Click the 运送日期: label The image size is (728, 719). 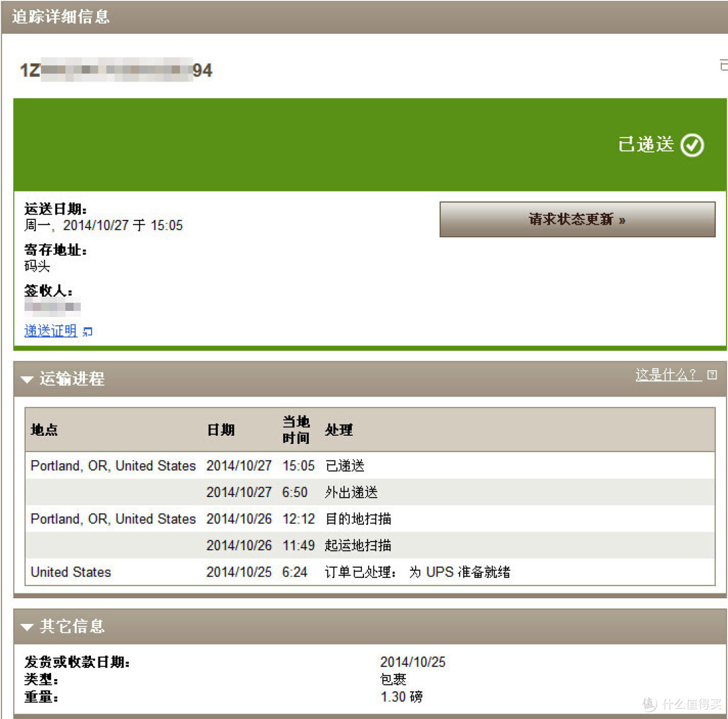point(55,208)
